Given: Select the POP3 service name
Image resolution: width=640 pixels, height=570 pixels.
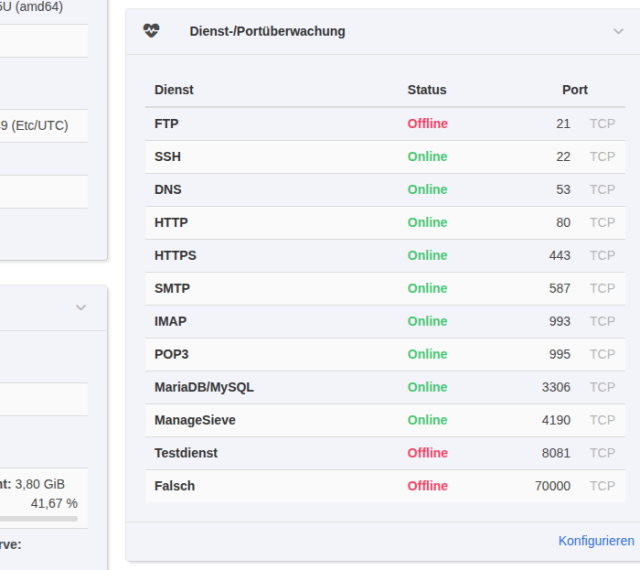Looking at the screenshot, I should [171, 354].
